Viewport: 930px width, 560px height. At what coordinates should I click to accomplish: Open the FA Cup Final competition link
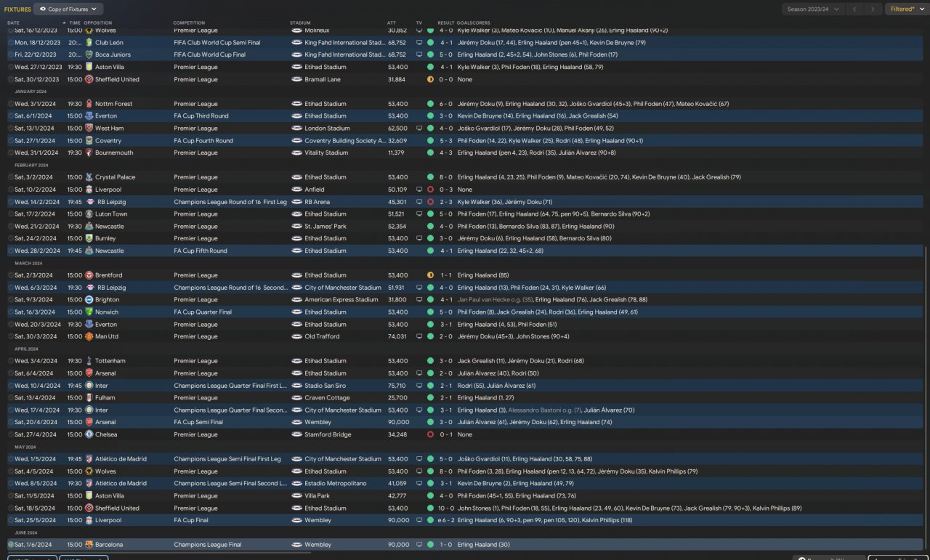191,520
